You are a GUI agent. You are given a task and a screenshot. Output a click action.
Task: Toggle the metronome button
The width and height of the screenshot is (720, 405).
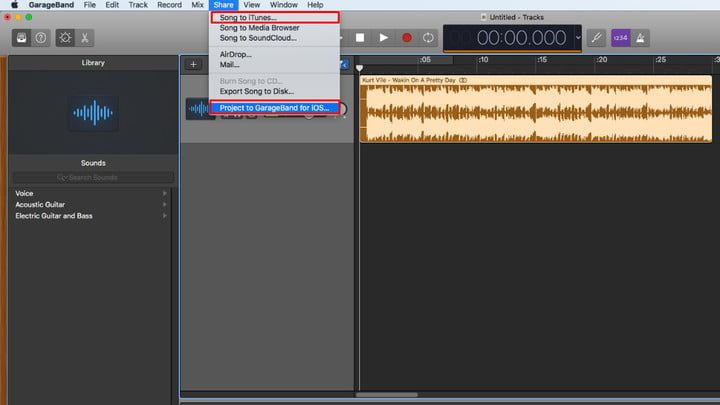pyautogui.click(x=641, y=38)
